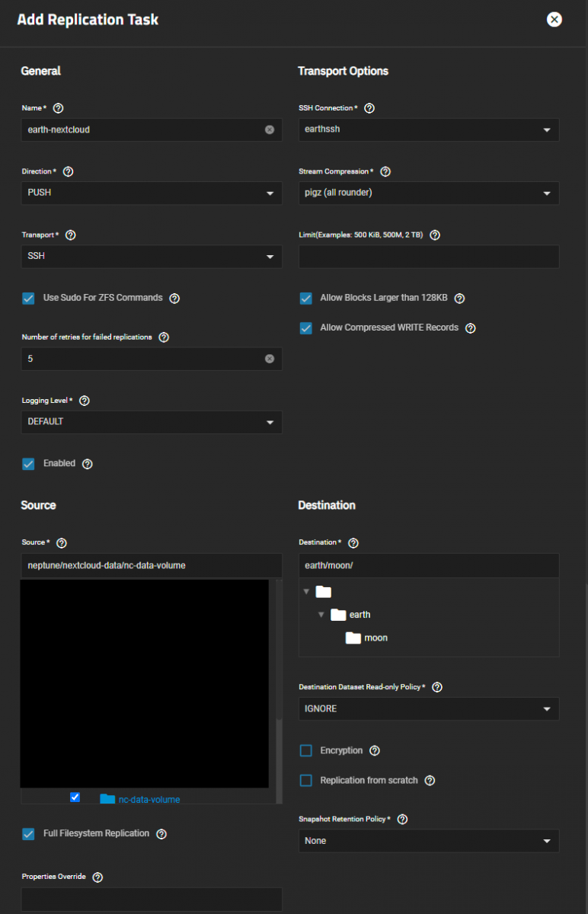Viewport: 588px width, 914px height.
Task: Open help tooltip for Direction
Action: tap(69, 171)
